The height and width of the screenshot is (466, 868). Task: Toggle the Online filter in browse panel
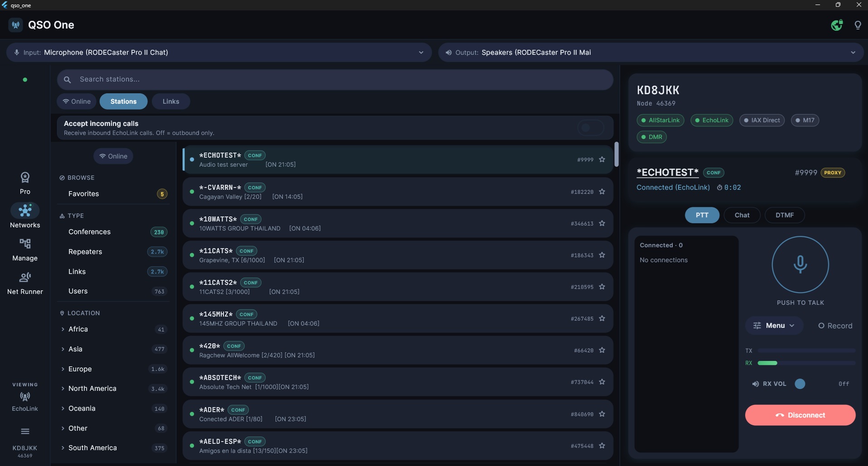tap(113, 156)
